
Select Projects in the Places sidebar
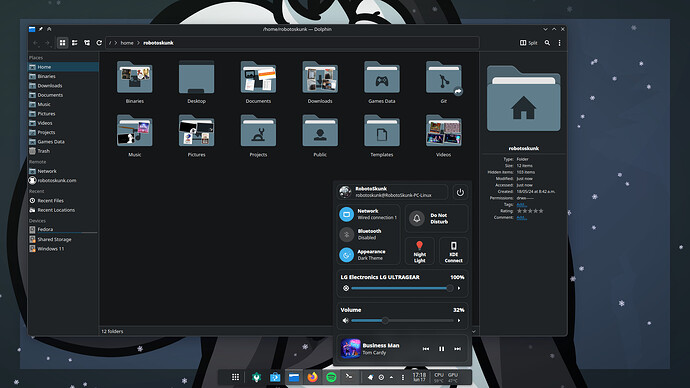click(x=63, y=132)
